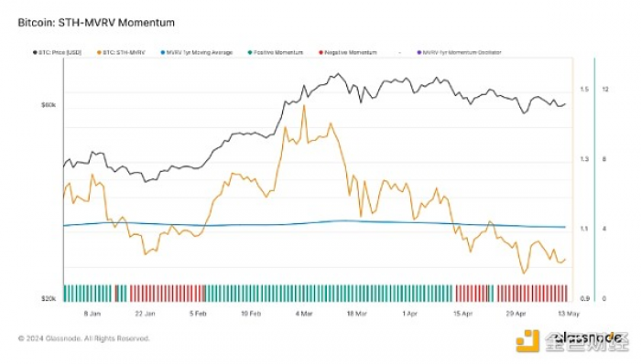Toggle the BTC: Price [USD] legend entry
The width and height of the screenshot is (641, 364).
(x=57, y=53)
